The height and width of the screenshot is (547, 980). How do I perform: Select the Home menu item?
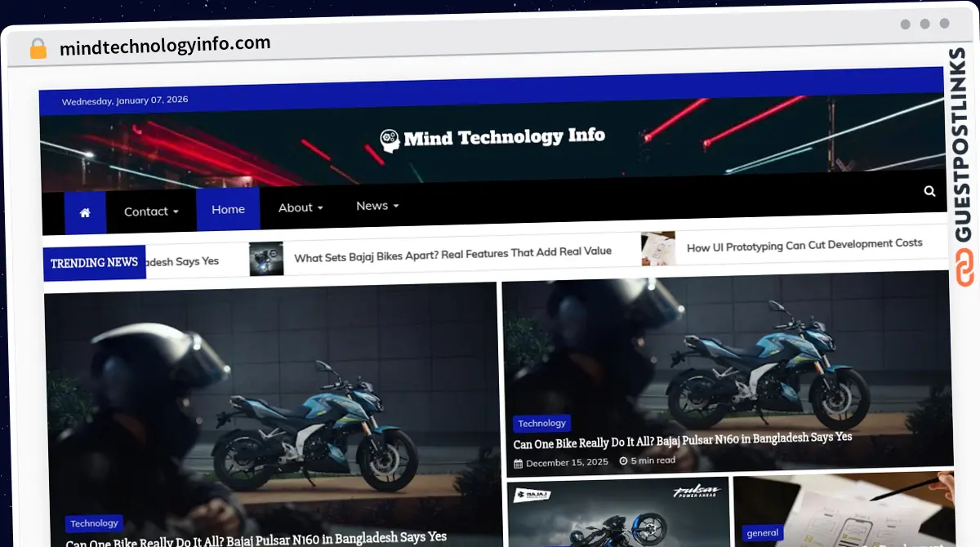pos(228,209)
